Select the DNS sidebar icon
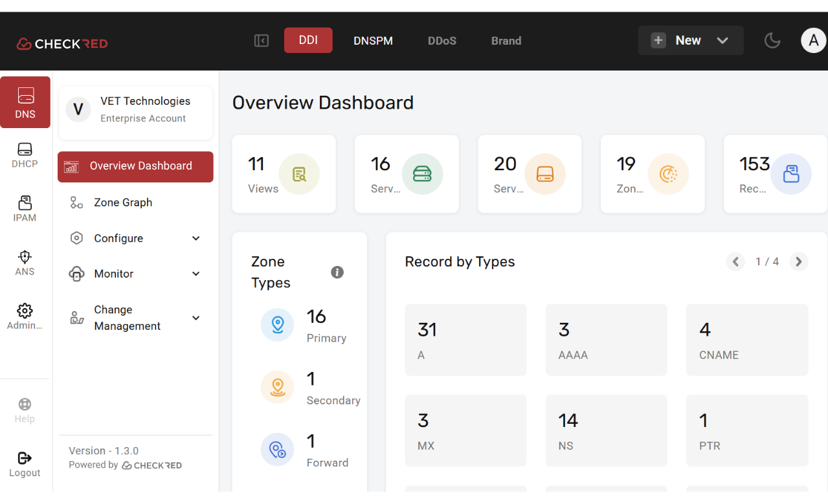Viewport: 828px width, 504px height. pos(25,102)
